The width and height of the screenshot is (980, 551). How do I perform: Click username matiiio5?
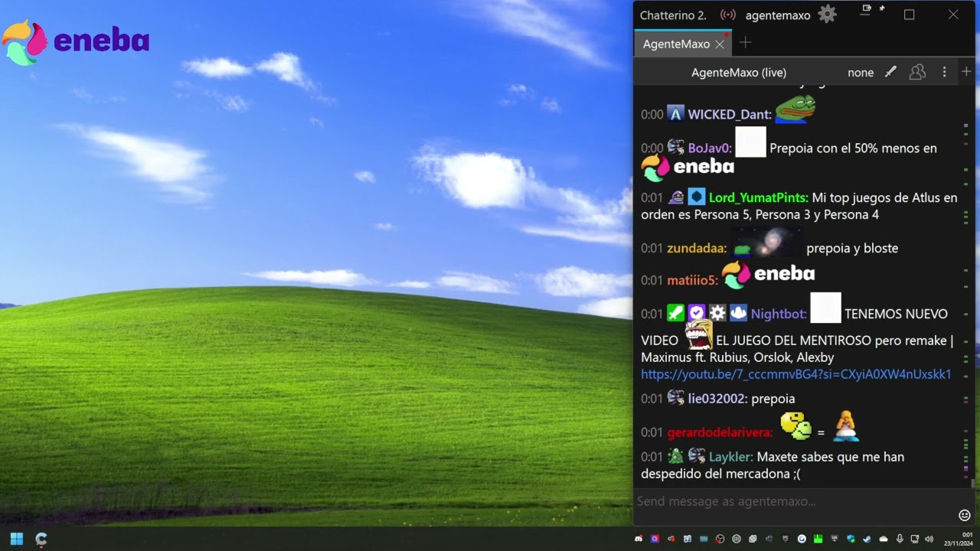[x=692, y=280]
